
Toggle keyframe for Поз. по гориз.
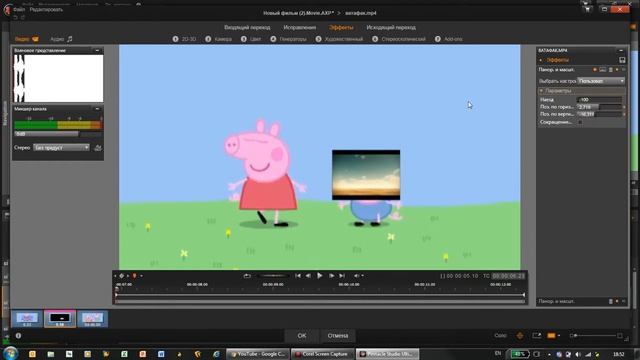(x=624, y=107)
